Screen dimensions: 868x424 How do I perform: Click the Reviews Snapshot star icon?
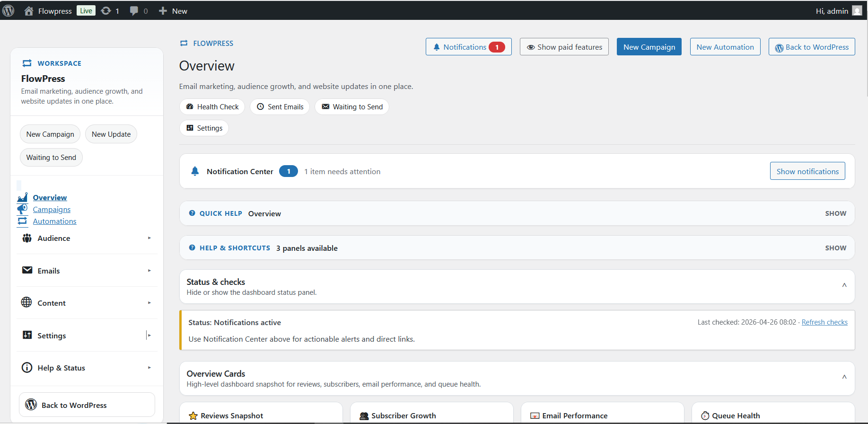point(193,416)
